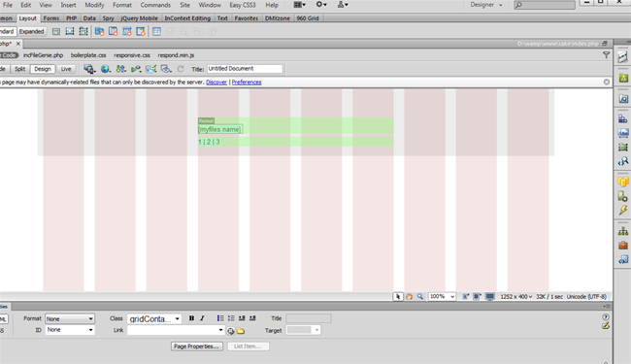Image resolution: width=631 pixels, height=364 pixels.
Task: Click the Page Properties... button
Action: (197, 347)
